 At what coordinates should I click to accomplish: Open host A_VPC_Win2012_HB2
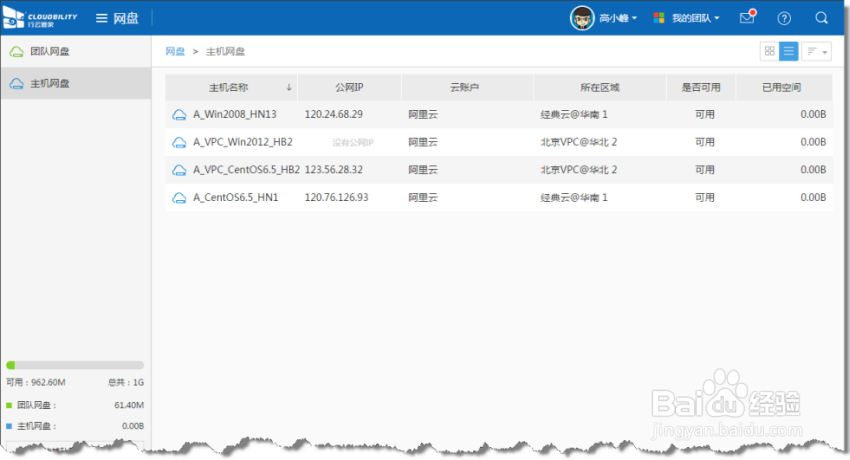pyautogui.click(x=243, y=142)
